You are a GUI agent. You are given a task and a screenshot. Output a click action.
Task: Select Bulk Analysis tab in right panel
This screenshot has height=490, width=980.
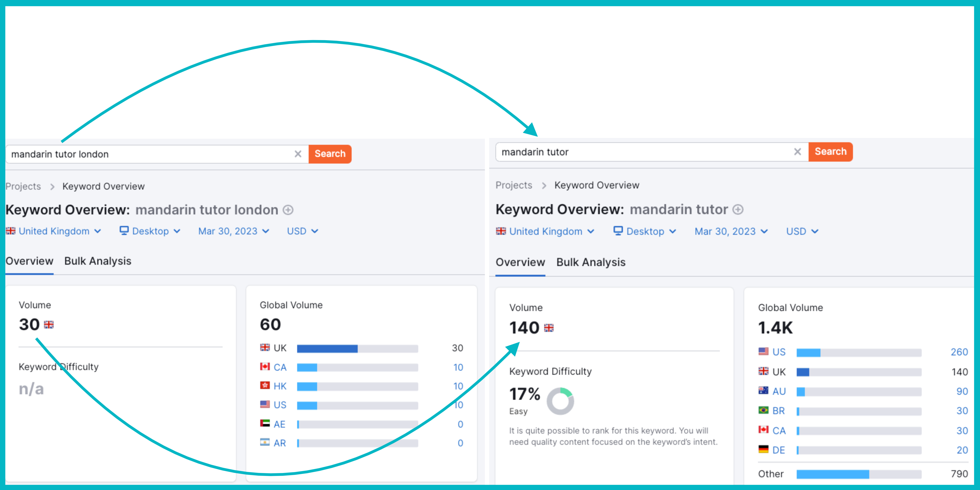click(x=591, y=262)
